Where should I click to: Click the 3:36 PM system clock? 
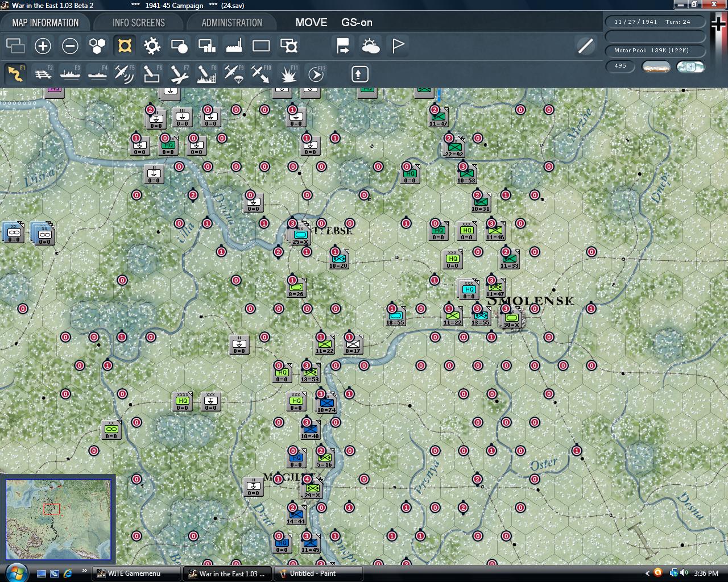[706, 573]
